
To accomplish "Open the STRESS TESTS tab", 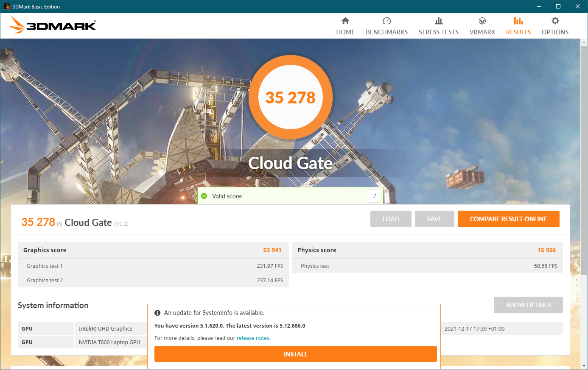I will (x=439, y=32).
